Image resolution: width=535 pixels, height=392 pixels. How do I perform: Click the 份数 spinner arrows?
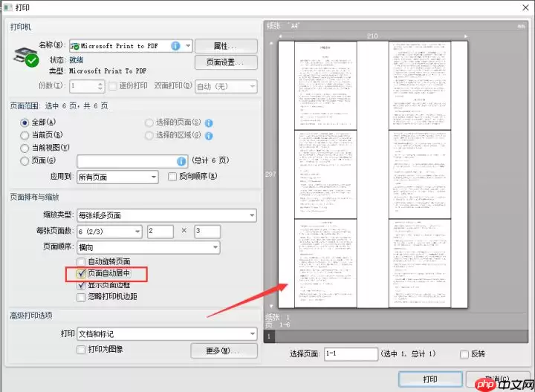[100, 86]
